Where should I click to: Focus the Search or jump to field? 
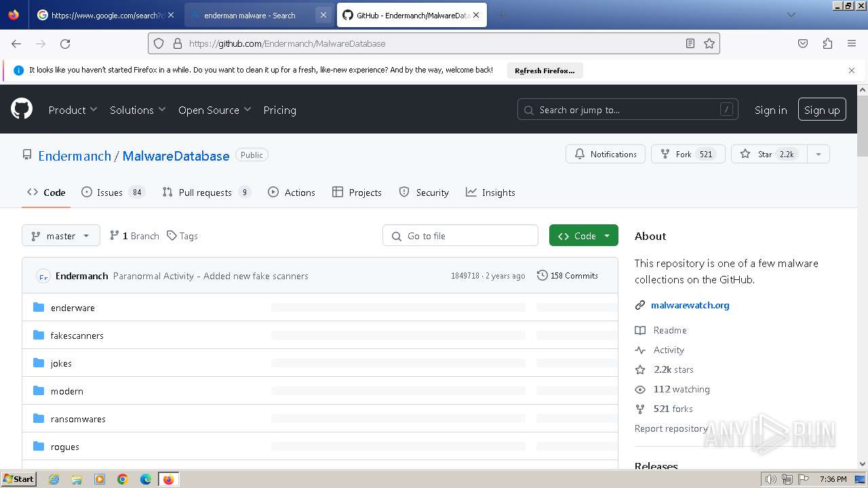point(629,110)
